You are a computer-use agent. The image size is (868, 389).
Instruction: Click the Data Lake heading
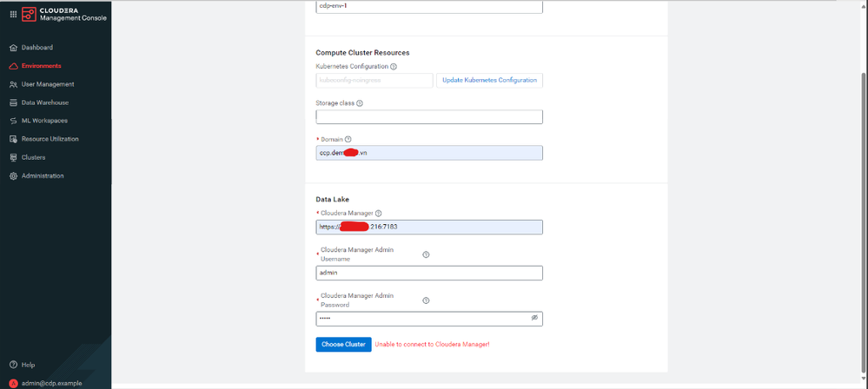(x=332, y=199)
